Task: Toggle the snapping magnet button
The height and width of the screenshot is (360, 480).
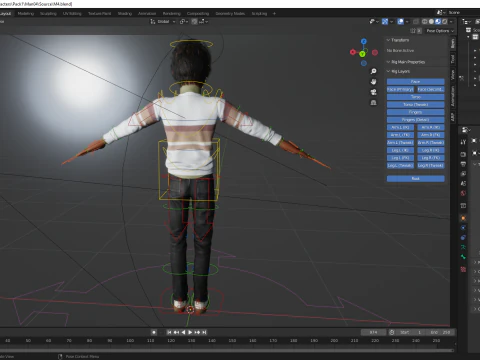Action: coord(194,21)
